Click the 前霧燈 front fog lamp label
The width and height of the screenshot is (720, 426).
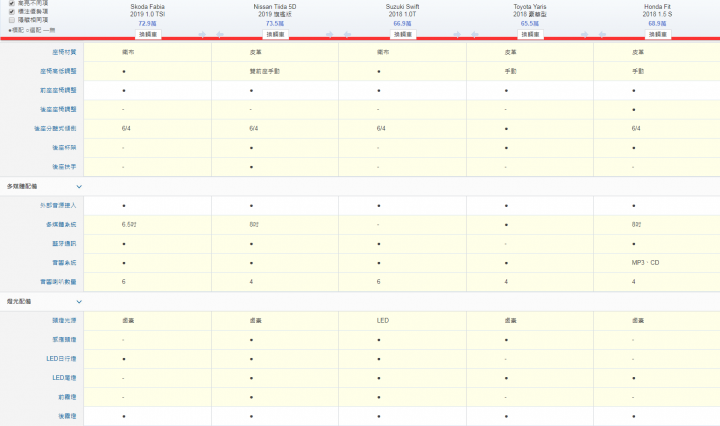pos(67,397)
